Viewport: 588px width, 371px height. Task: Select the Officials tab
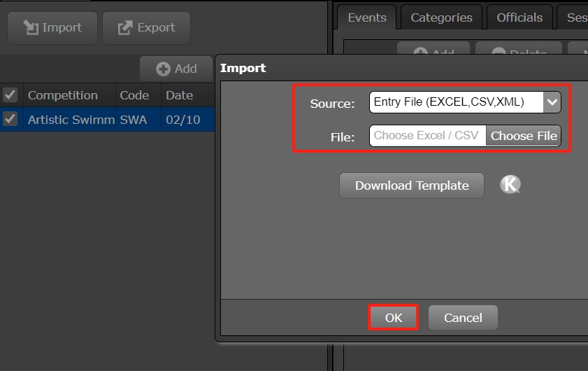pos(519,17)
